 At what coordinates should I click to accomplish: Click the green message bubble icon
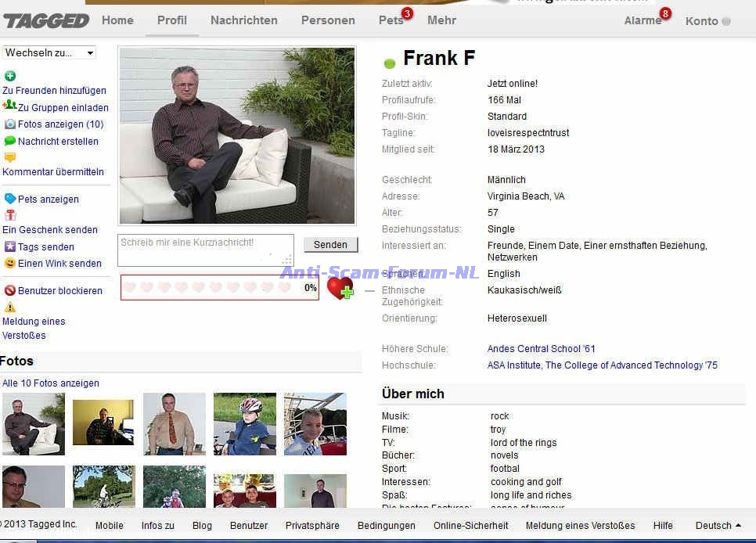pyautogui.click(x=10, y=141)
